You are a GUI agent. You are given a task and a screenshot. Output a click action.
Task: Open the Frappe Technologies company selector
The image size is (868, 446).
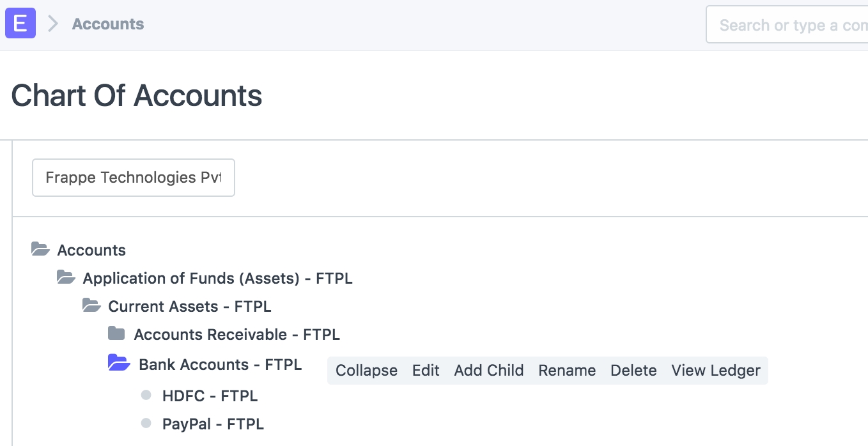click(x=134, y=178)
